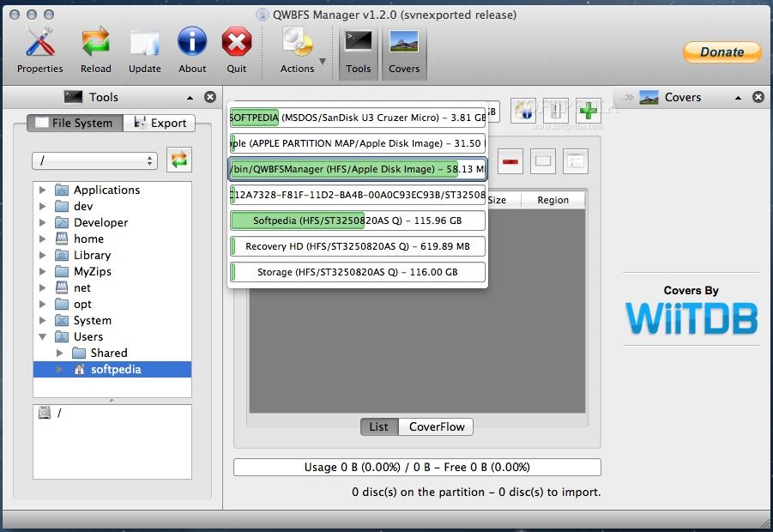Select the Users folder icon
This screenshot has width=773, height=532.
(62, 336)
